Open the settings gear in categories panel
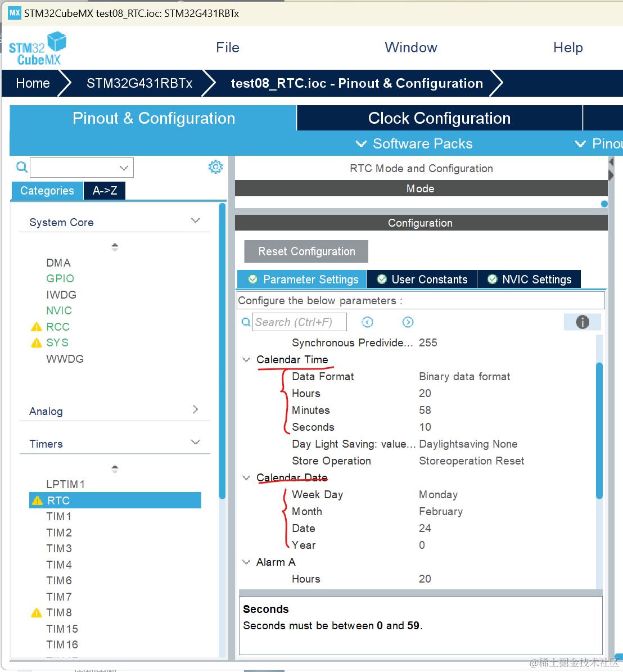The width and height of the screenshot is (623, 672). point(215,166)
